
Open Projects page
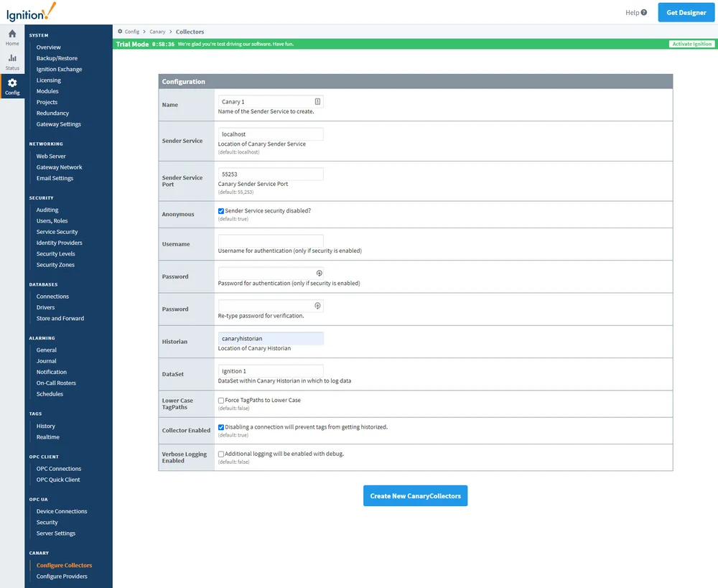click(x=47, y=102)
